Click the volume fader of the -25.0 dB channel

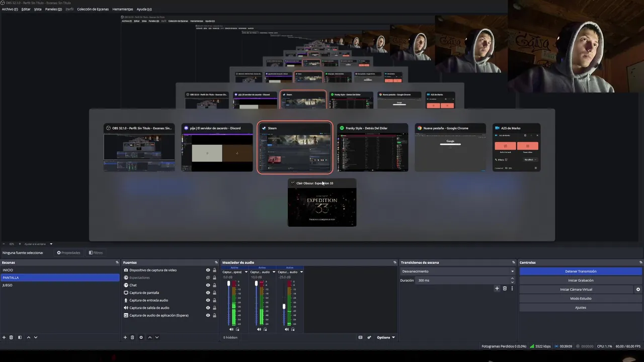(x=284, y=306)
